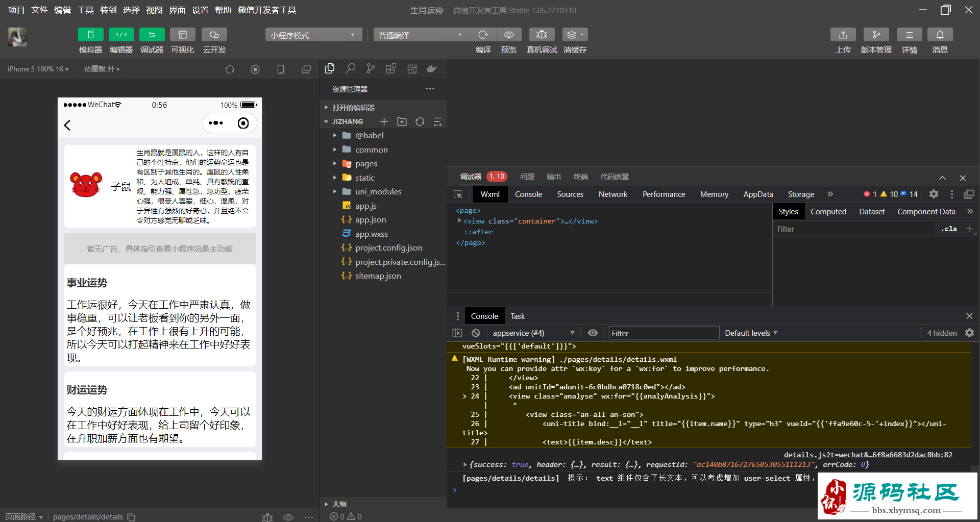
Task: Open the messages bell icon
Action: (940, 35)
